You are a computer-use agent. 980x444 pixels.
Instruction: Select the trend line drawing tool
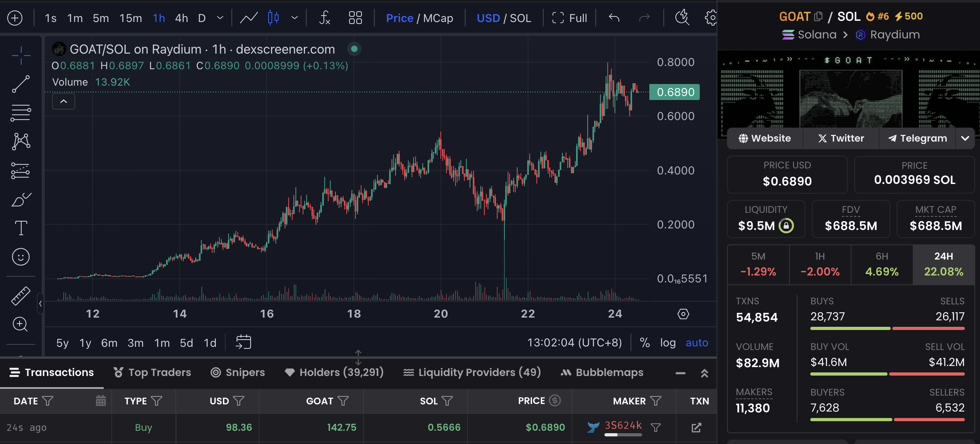[21, 84]
